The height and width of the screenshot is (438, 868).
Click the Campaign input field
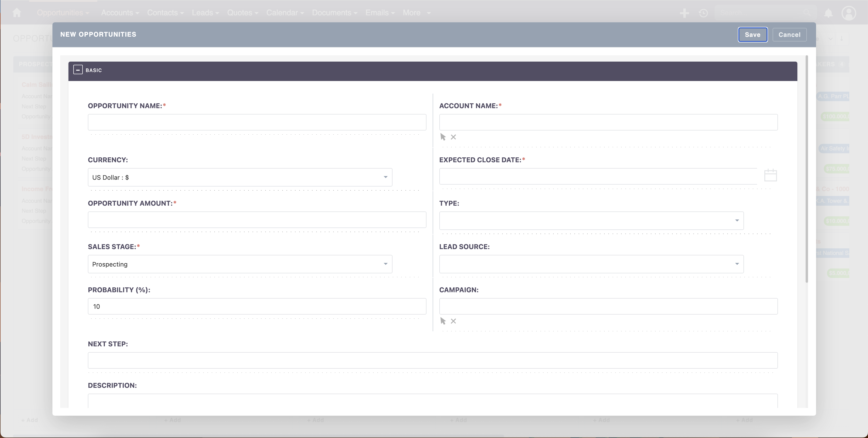[x=608, y=306]
